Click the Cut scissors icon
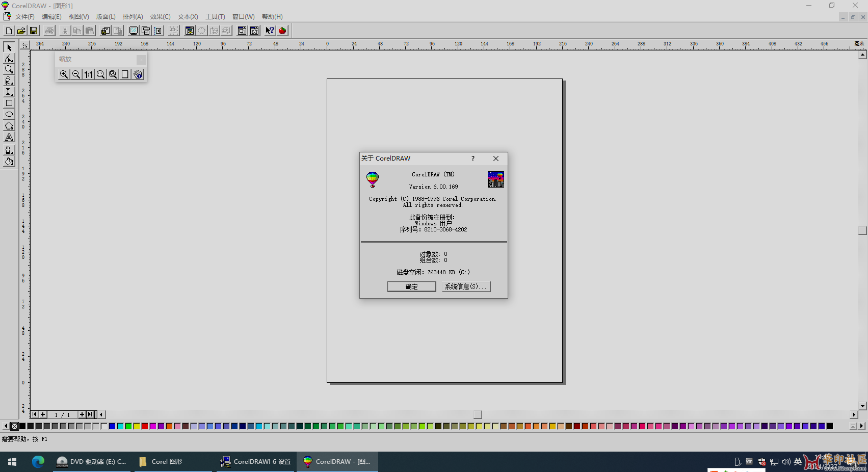Image resolution: width=868 pixels, height=472 pixels. coord(65,31)
